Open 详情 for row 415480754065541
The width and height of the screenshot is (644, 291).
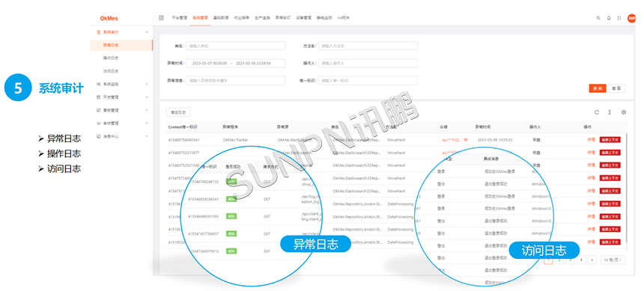tap(591, 140)
